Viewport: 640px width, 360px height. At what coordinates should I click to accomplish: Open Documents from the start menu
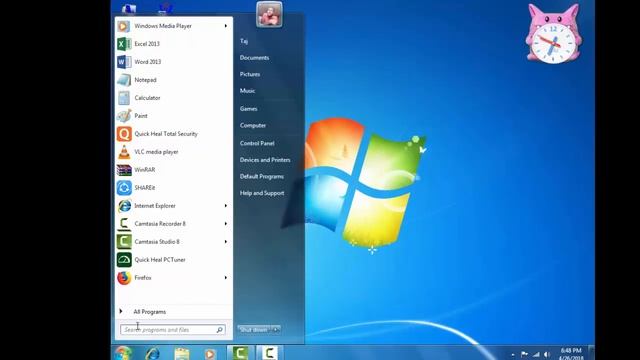254,58
